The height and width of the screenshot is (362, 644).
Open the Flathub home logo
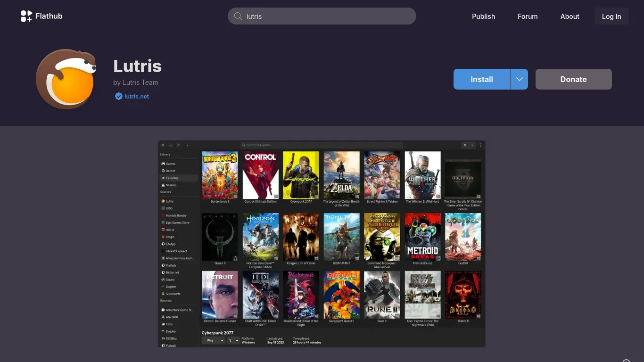tap(41, 16)
